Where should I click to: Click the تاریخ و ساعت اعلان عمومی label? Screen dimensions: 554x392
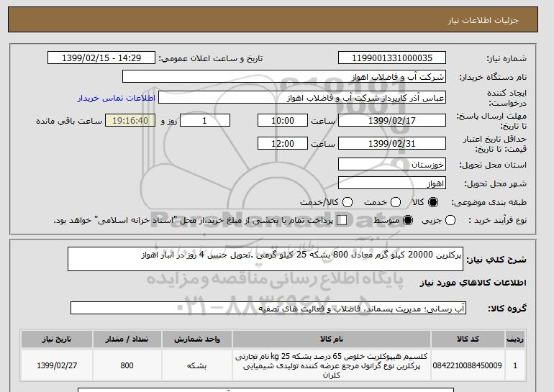(x=211, y=58)
